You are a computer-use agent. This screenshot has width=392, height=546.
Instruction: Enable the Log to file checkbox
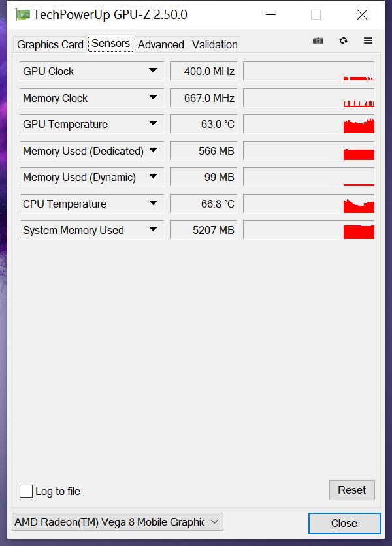[26, 491]
